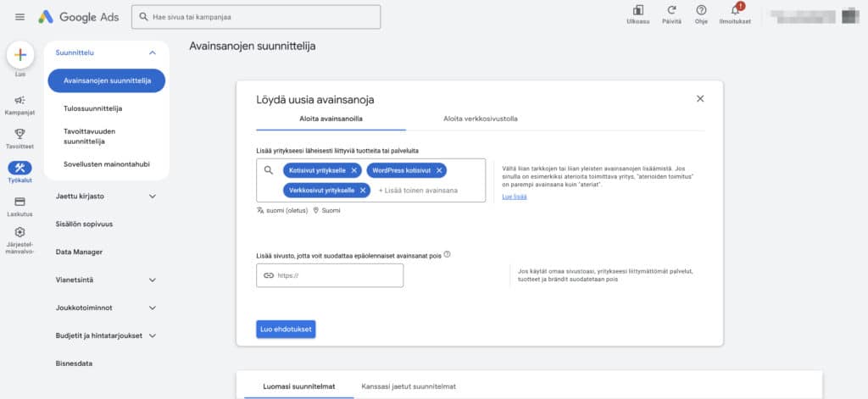
Task: Open Ilmoitukset notifications bell
Action: 736,11
